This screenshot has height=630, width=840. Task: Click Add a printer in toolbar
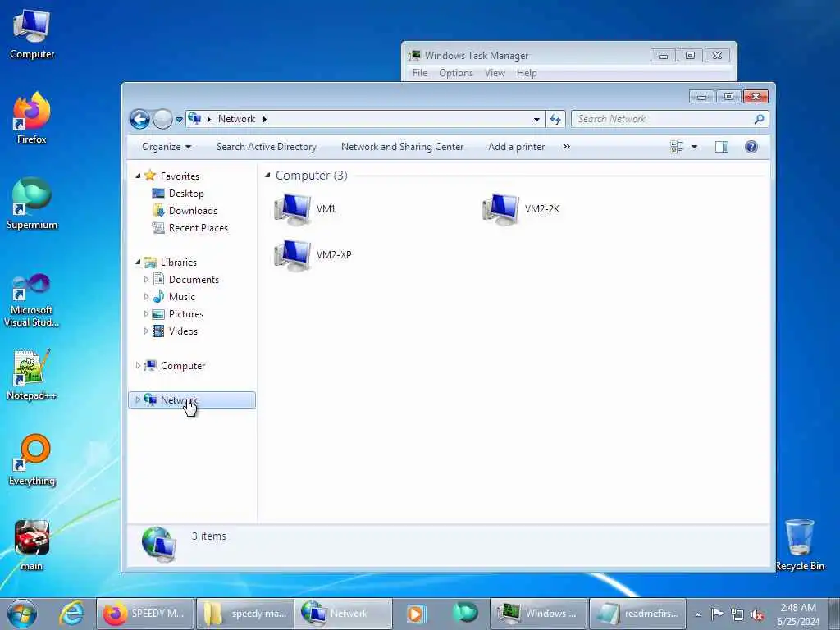coord(517,147)
